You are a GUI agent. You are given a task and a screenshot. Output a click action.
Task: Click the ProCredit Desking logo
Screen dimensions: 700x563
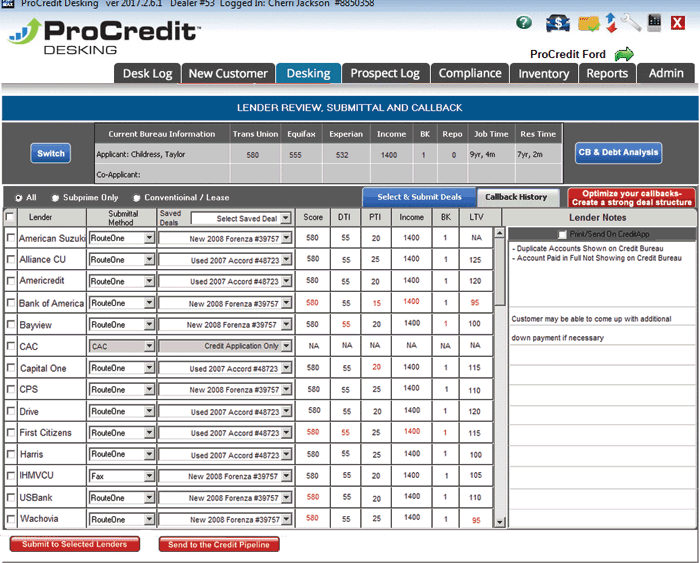click(x=104, y=37)
